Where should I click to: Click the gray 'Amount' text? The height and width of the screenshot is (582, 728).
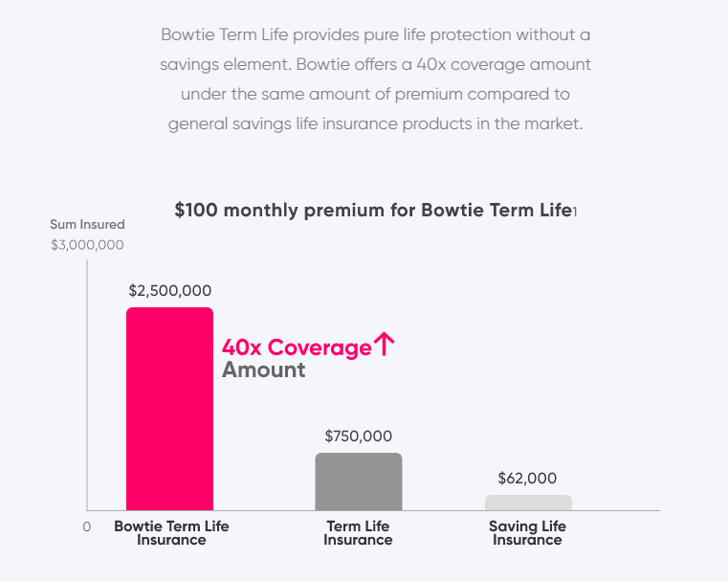pyautogui.click(x=264, y=370)
